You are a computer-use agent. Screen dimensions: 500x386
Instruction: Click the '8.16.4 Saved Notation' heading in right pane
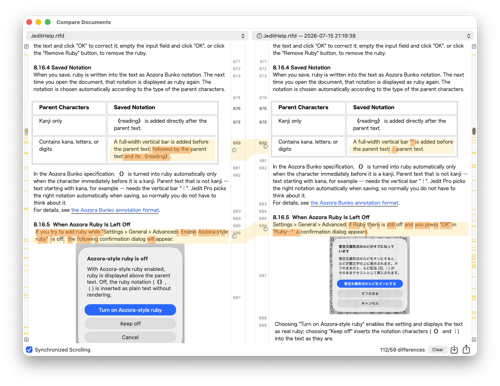click(x=302, y=67)
